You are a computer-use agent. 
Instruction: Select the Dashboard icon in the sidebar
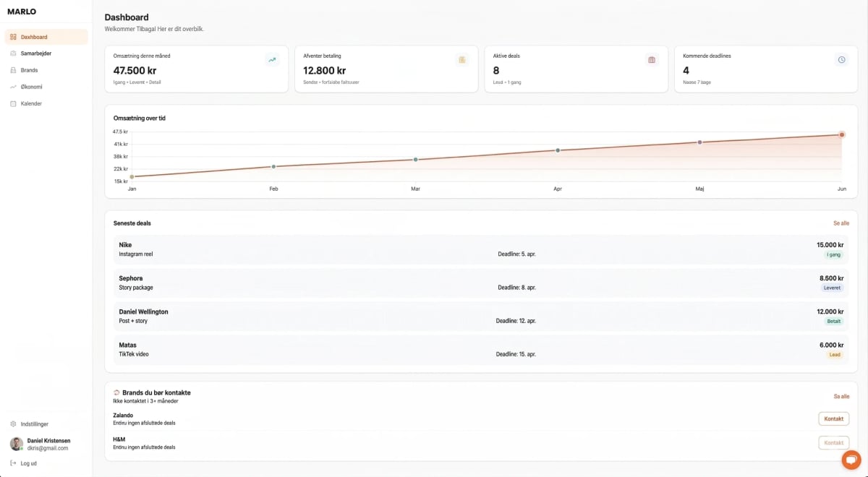pos(14,37)
